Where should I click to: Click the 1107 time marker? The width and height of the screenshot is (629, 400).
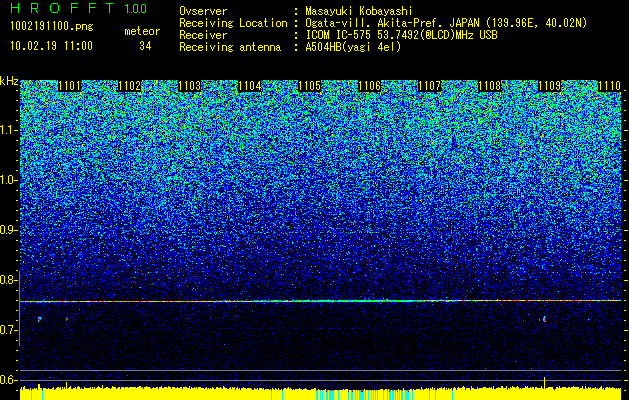tap(429, 86)
